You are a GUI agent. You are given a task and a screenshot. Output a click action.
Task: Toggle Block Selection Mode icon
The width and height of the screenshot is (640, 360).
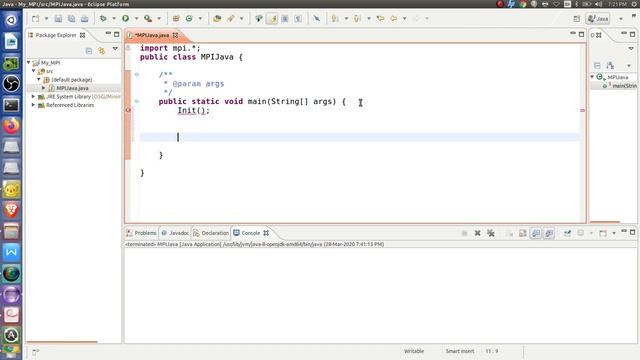285,19
